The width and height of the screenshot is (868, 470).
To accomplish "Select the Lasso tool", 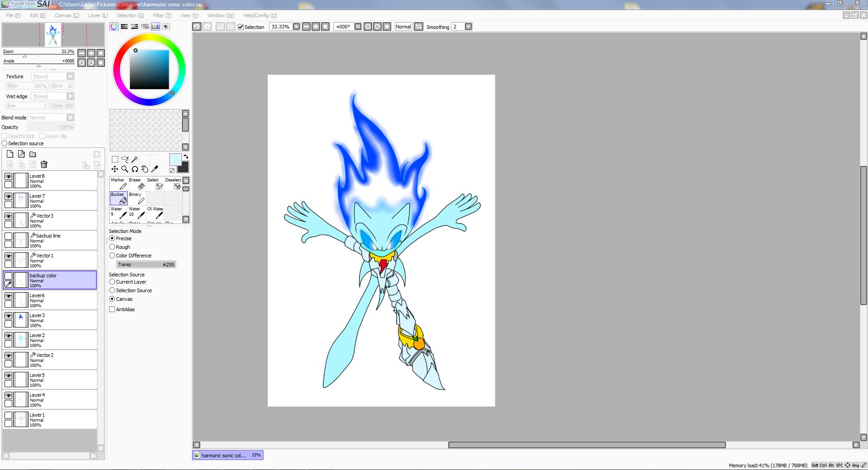I will coord(125,159).
